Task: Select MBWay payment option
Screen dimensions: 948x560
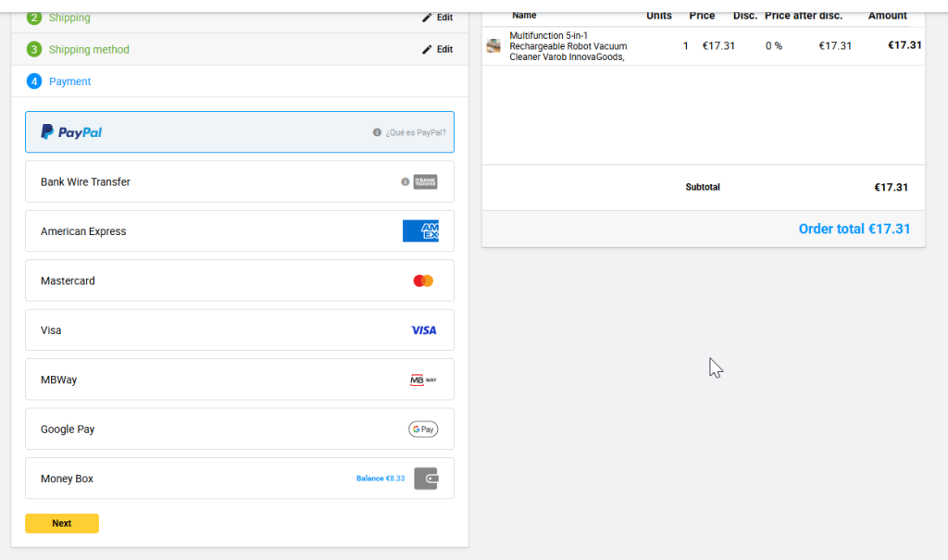Action: click(58, 380)
